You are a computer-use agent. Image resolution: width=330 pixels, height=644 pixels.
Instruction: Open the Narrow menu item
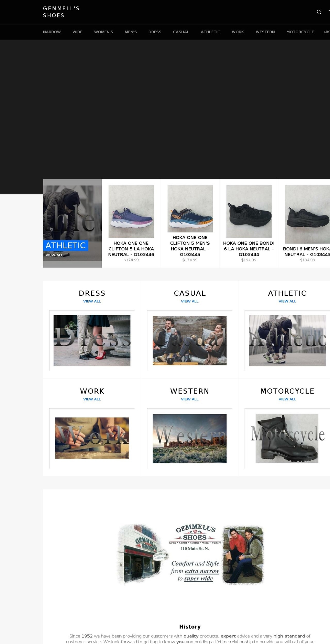point(52,32)
